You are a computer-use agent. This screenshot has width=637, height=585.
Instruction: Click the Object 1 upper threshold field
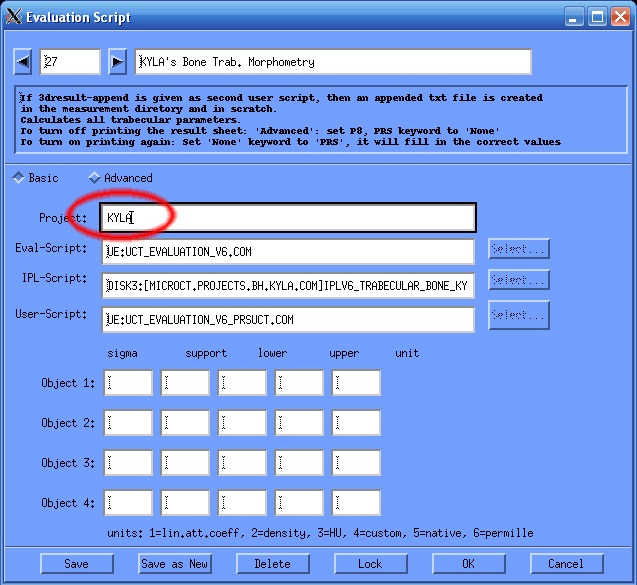299,383
